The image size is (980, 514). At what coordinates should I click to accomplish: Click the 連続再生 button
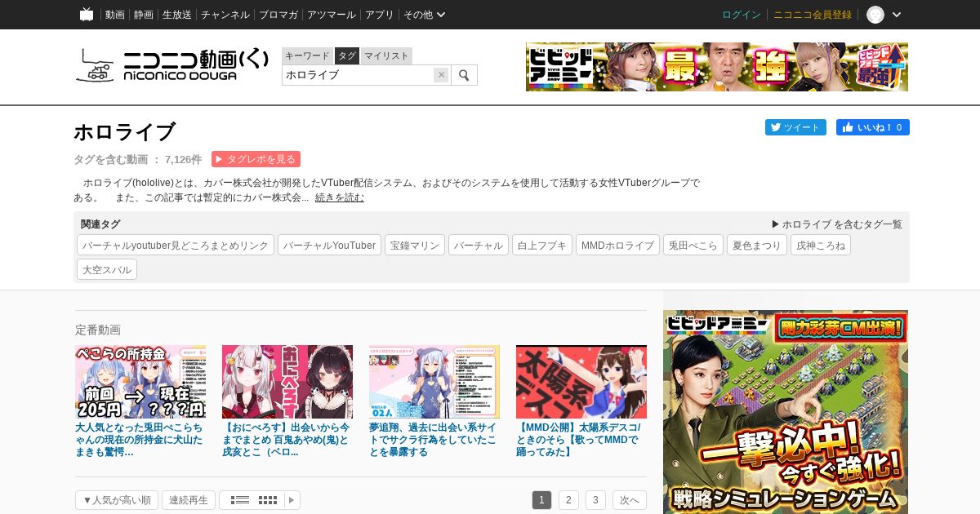coord(189,500)
